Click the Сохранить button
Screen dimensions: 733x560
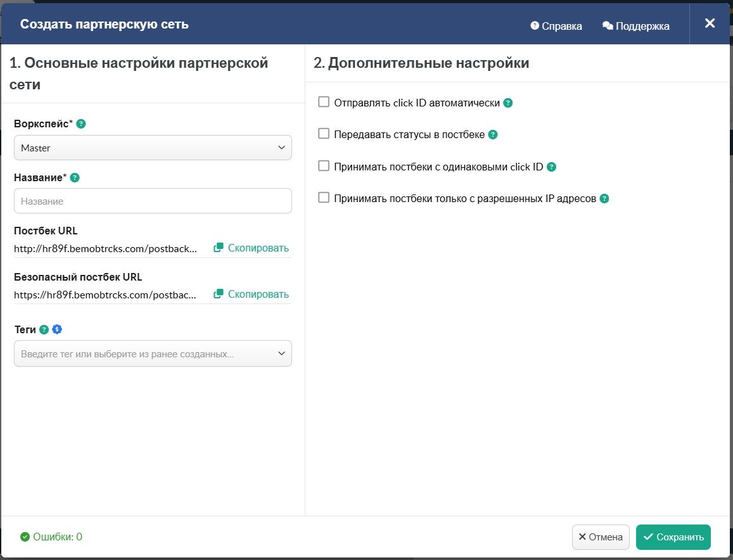coord(673,537)
